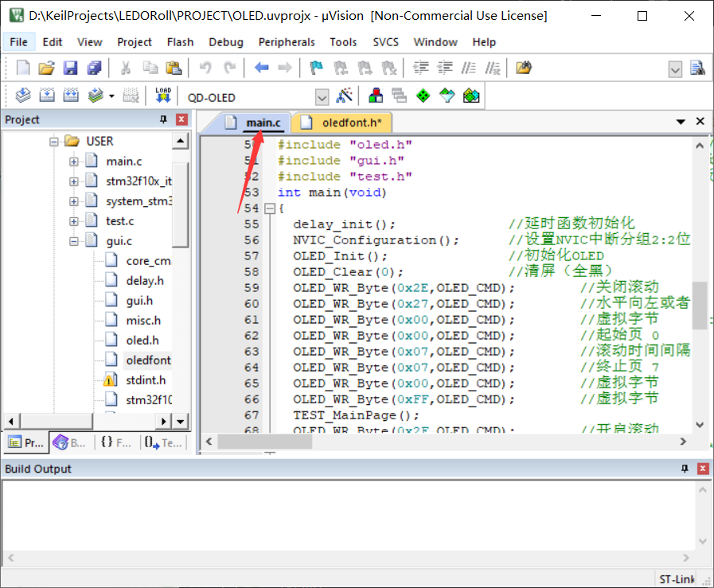Click the New file toolbar icon
This screenshot has height=588, width=714.
pyautogui.click(x=23, y=68)
